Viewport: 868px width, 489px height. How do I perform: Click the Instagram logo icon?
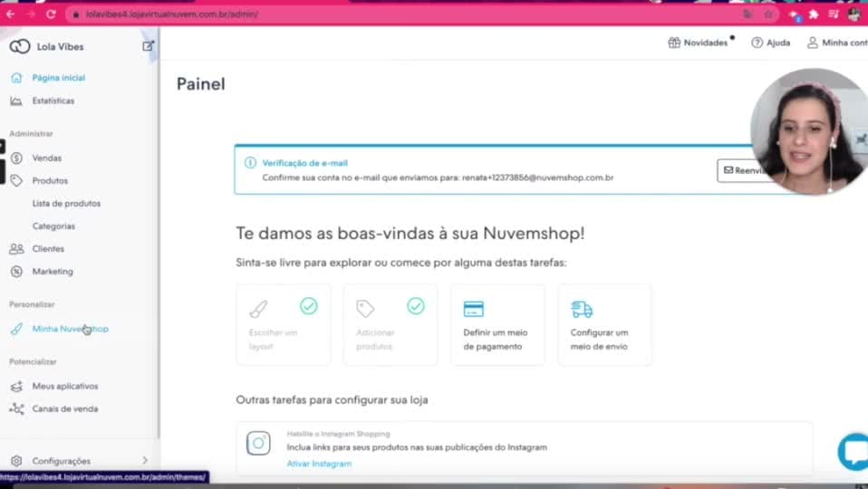pyautogui.click(x=258, y=443)
